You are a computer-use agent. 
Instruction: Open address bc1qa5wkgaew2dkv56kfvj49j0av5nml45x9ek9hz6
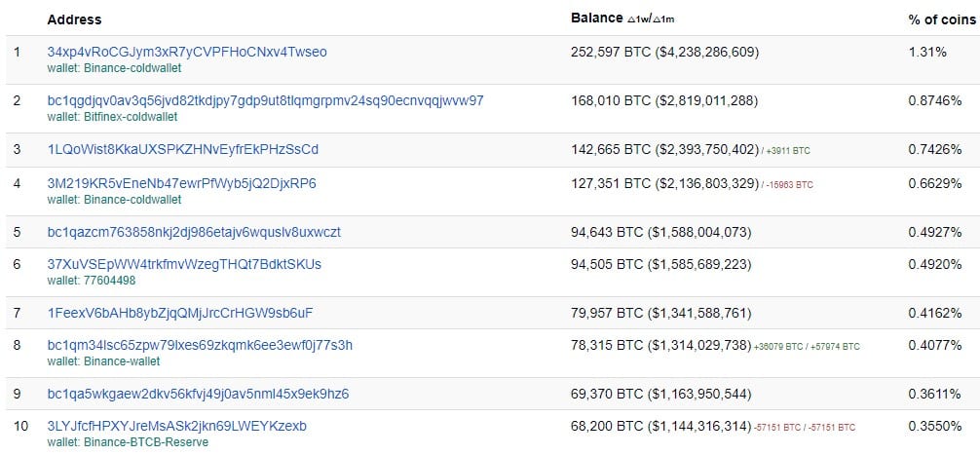(x=198, y=395)
